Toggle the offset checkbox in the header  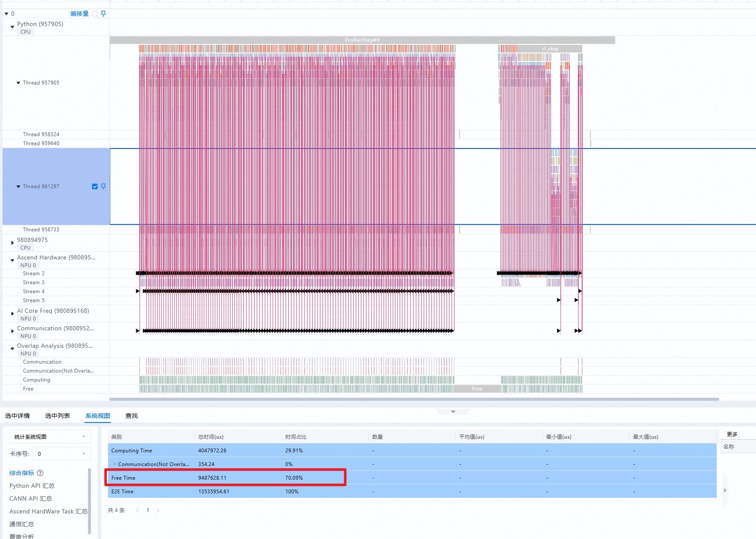pos(95,14)
